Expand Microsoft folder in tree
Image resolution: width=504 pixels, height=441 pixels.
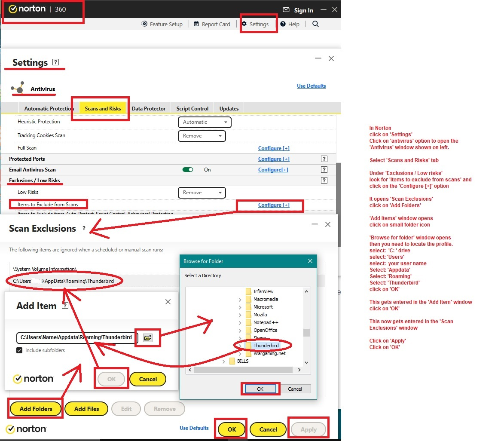pos(240,307)
